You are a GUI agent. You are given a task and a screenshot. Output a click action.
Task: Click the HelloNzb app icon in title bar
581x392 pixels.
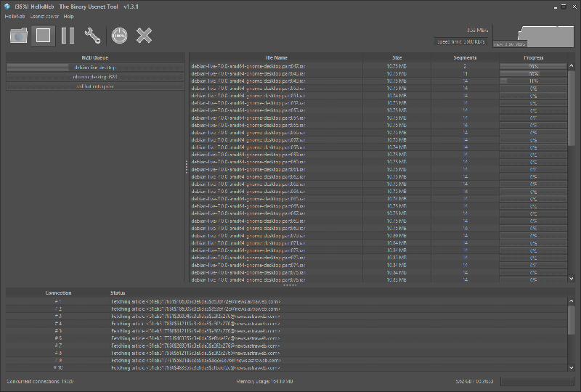(x=7, y=7)
